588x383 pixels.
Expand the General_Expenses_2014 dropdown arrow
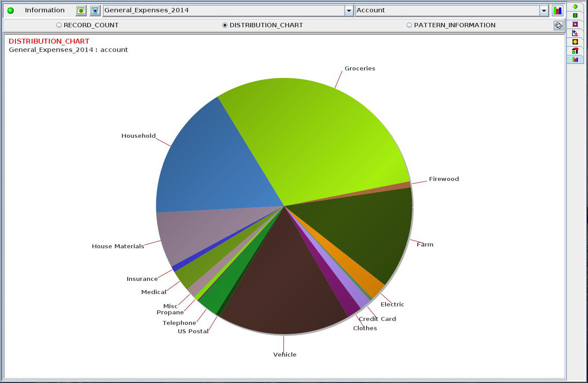[349, 11]
